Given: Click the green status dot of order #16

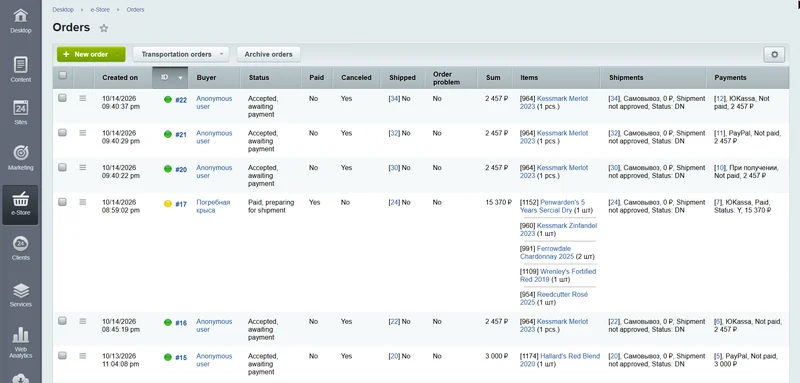Looking at the screenshot, I should 167,323.
